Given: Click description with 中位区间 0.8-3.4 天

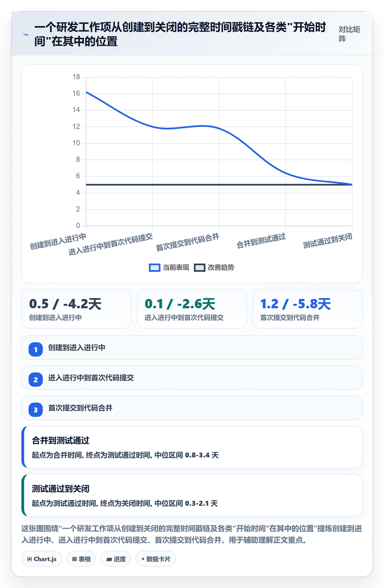Looking at the screenshot, I should pyautogui.click(x=125, y=455).
